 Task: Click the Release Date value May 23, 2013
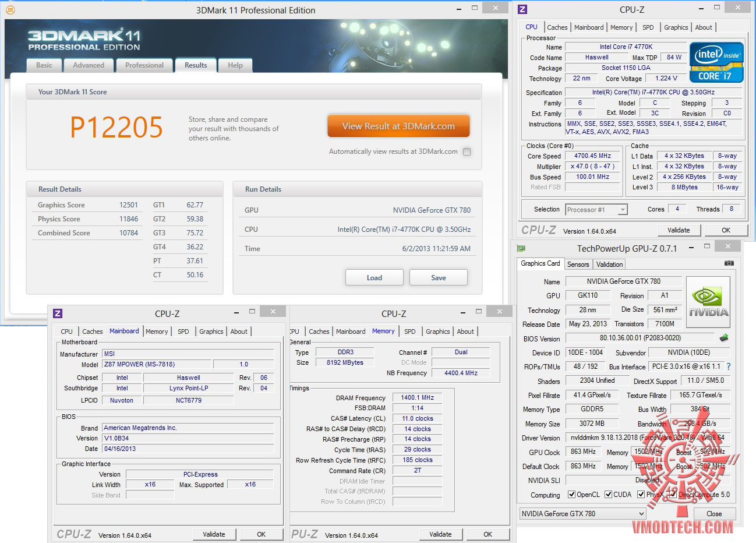588,324
